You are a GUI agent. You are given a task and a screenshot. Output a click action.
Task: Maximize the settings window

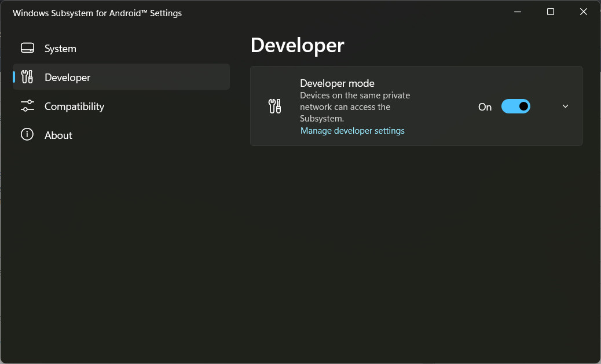click(x=551, y=12)
